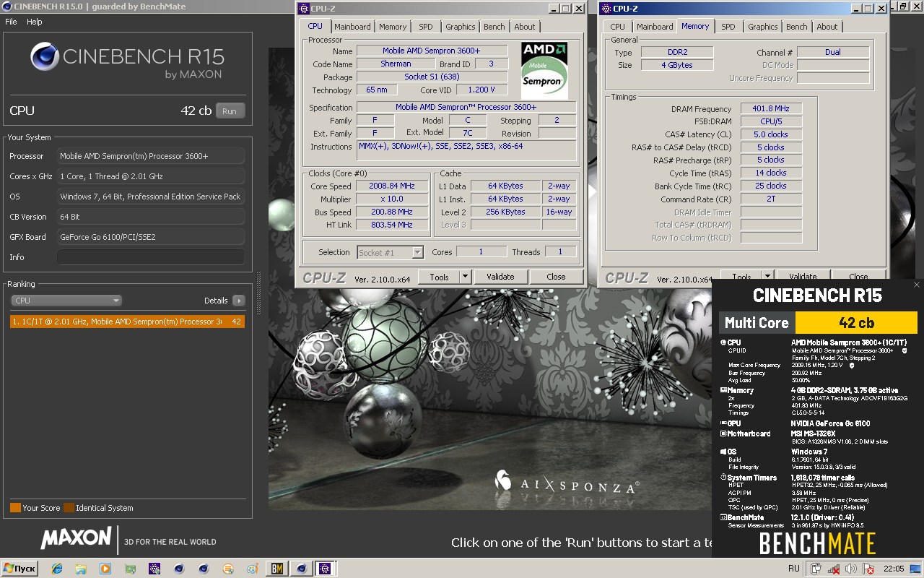Launch Internet Explorer from taskbar
This screenshot has width=924, height=578.
pyautogui.click(x=58, y=569)
